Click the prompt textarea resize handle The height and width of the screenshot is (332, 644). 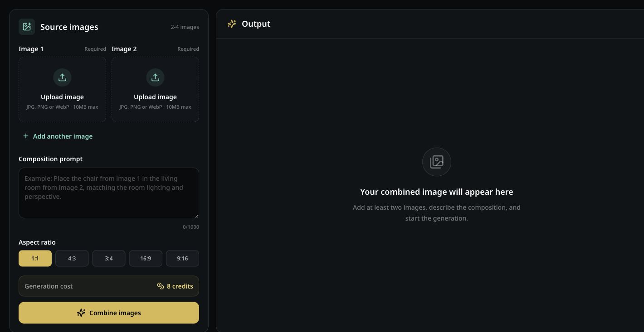(x=196, y=216)
